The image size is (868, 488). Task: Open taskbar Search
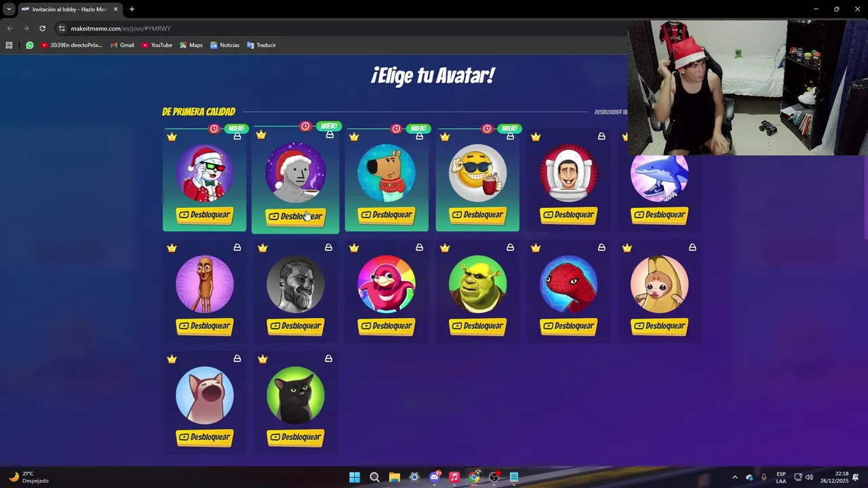pyautogui.click(x=374, y=477)
